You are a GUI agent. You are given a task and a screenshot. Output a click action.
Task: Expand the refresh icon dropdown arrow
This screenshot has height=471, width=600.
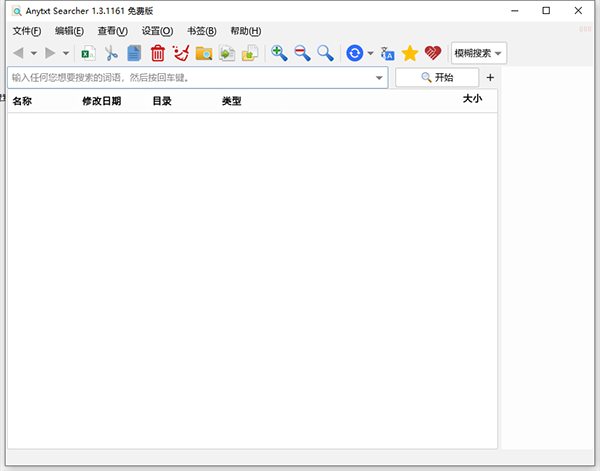tap(370, 54)
